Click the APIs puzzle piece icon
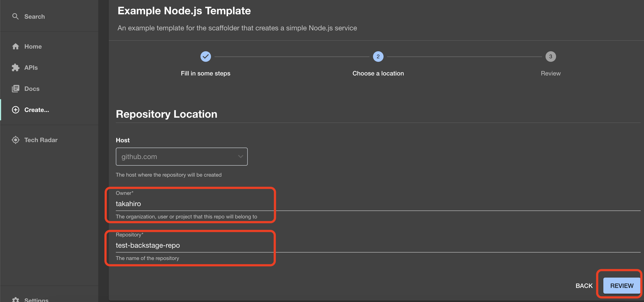The width and height of the screenshot is (644, 302). 16,68
